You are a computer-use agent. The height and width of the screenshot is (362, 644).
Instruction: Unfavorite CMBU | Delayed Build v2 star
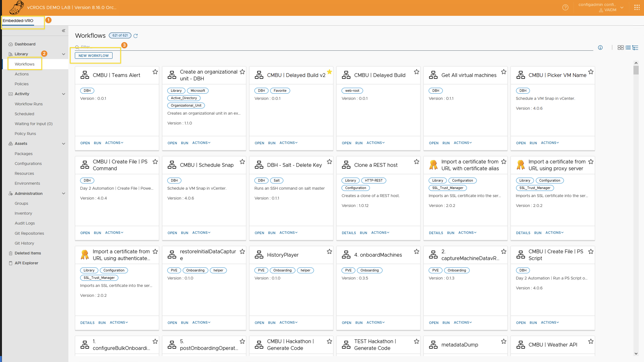coord(330,72)
